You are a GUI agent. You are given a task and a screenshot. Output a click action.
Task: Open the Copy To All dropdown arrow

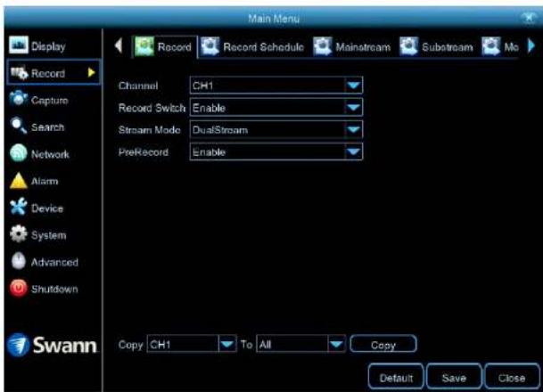[x=336, y=344]
